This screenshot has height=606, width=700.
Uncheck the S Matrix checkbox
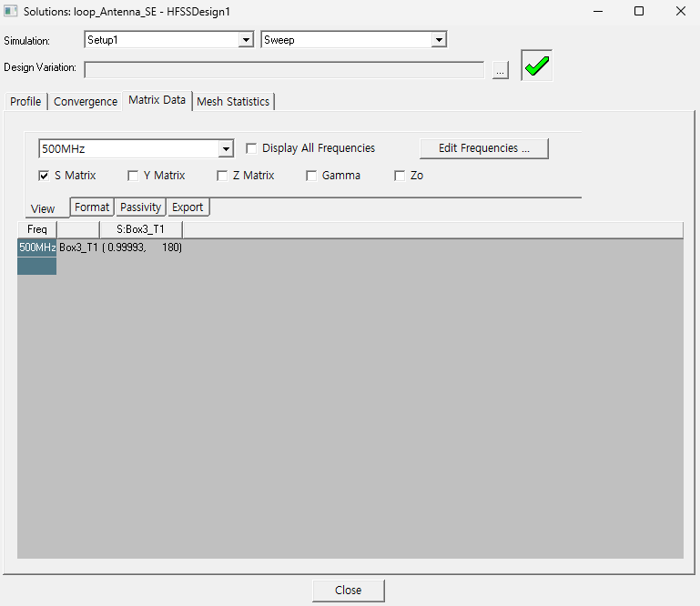pyautogui.click(x=45, y=176)
